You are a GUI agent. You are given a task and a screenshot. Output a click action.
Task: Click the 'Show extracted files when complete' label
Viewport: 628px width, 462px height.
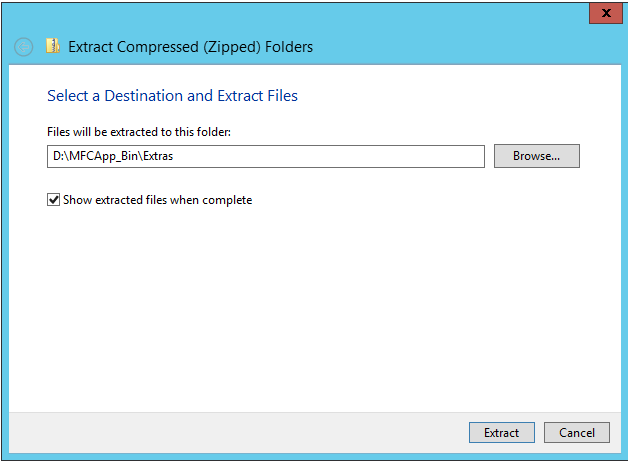[157, 200]
